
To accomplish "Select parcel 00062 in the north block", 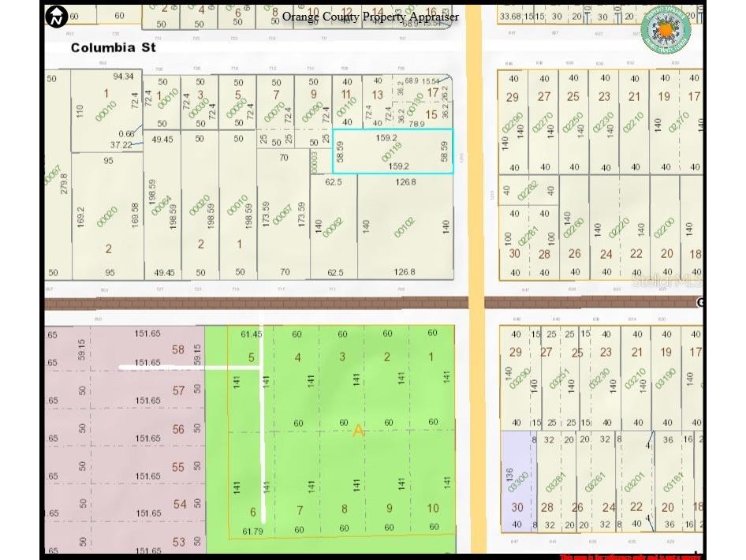I will pos(333,225).
